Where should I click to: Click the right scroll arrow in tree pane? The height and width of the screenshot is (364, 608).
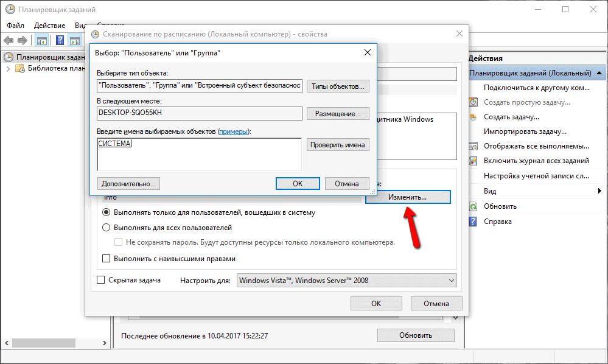[x=104, y=343]
